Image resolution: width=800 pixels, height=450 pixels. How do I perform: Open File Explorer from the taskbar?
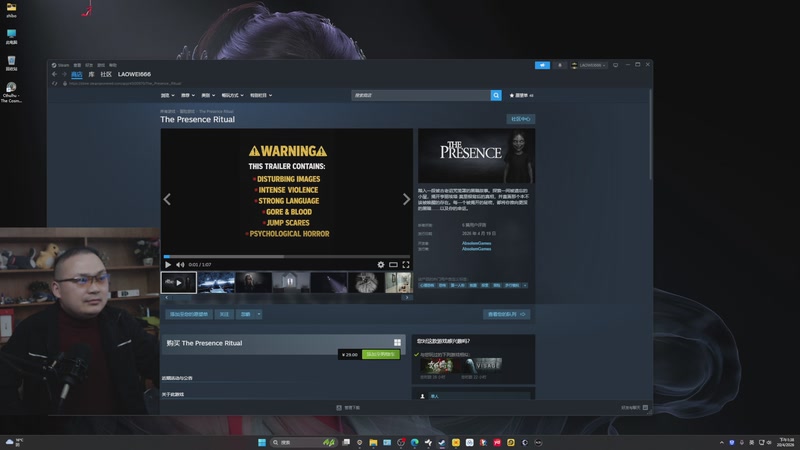click(x=373, y=442)
